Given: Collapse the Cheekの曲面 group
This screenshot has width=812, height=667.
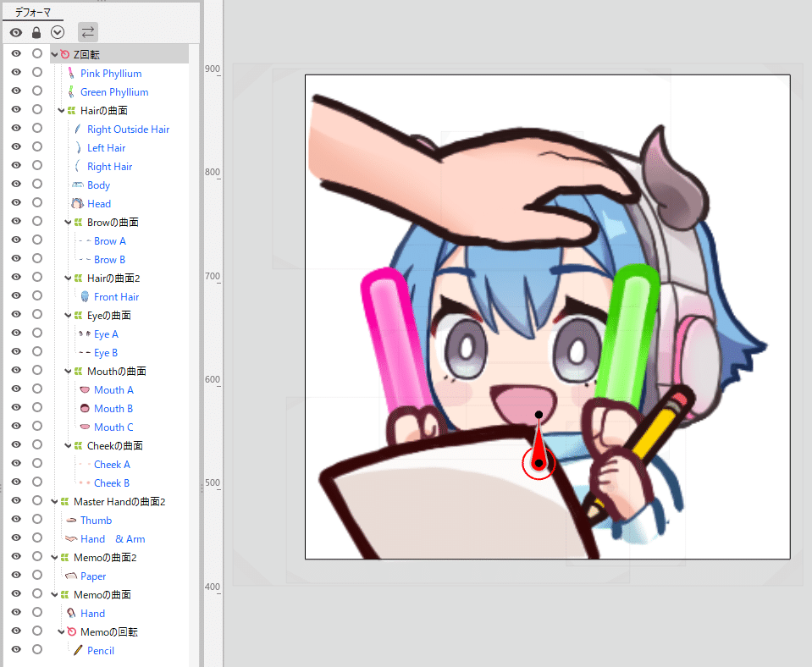Looking at the screenshot, I should pos(68,446).
